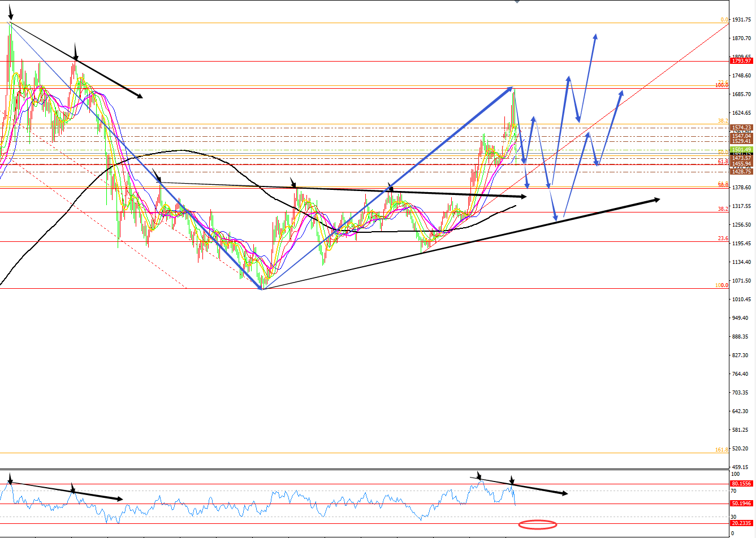Click the brown 1574.23 price label
Viewport: 756px width, 538px height.
point(741,128)
